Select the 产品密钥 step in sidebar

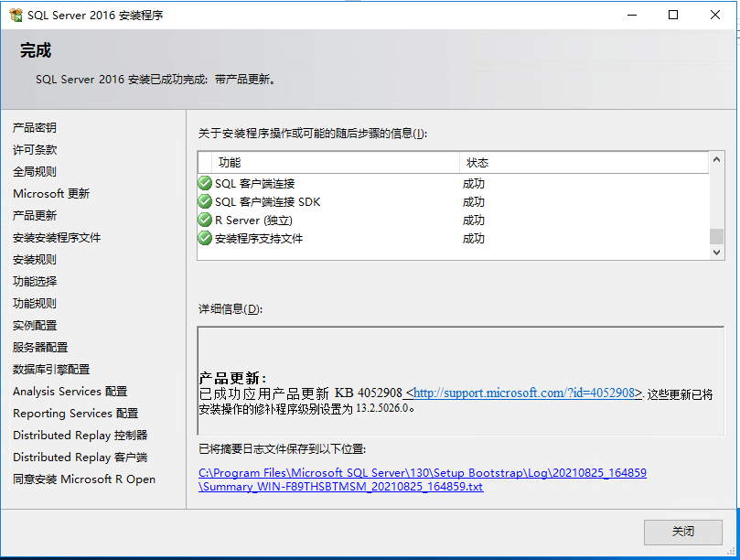pos(35,127)
